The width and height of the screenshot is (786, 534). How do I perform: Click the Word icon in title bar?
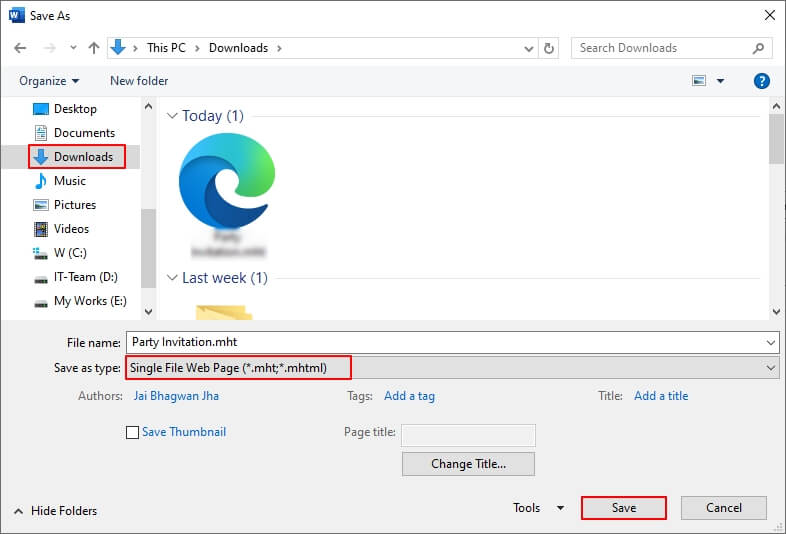point(17,16)
